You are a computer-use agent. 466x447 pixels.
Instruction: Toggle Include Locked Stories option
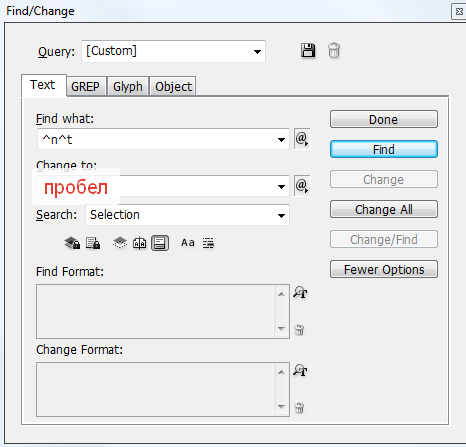coord(93,243)
